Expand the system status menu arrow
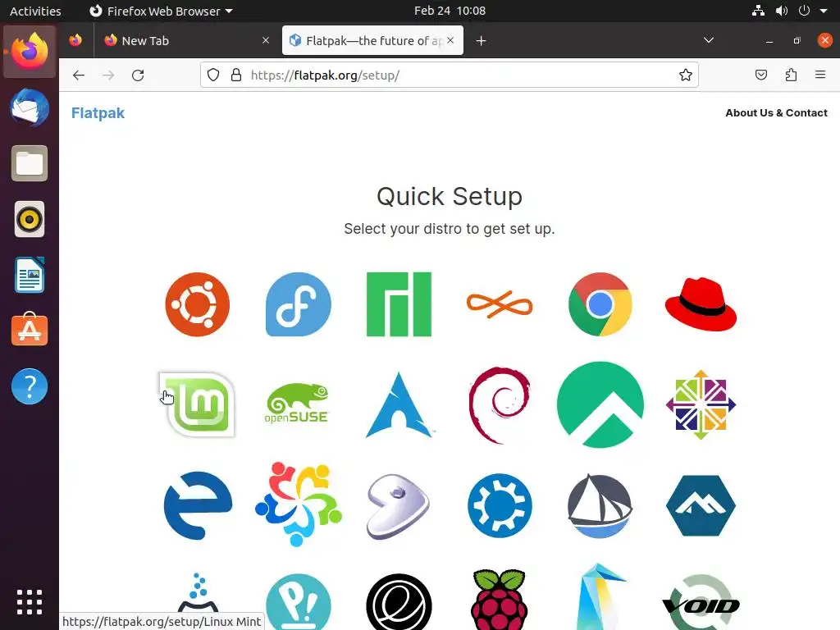840x630 pixels. [824, 11]
